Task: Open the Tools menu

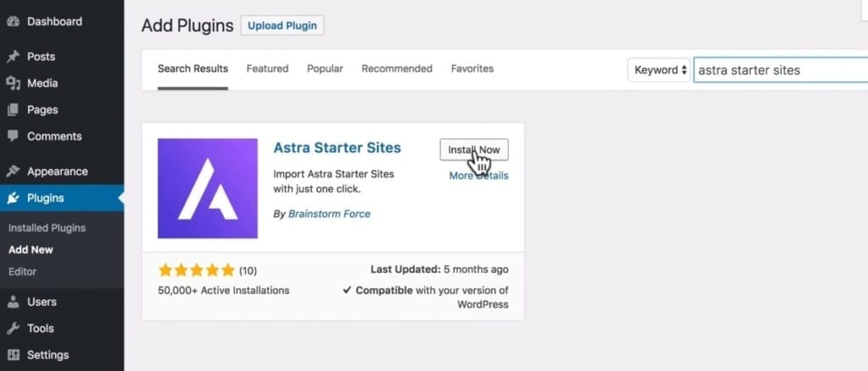Action: pos(41,329)
